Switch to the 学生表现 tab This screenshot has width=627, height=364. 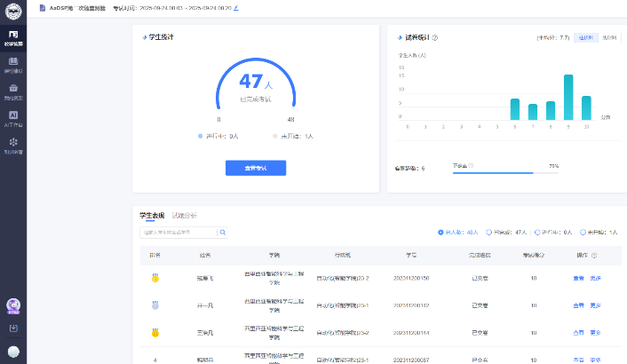click(152, 216)
